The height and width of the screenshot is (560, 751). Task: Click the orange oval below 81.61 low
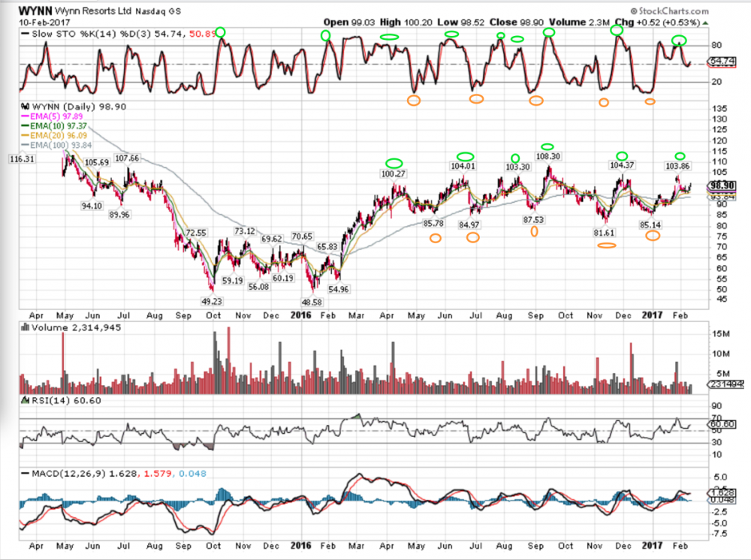point(608,245)
